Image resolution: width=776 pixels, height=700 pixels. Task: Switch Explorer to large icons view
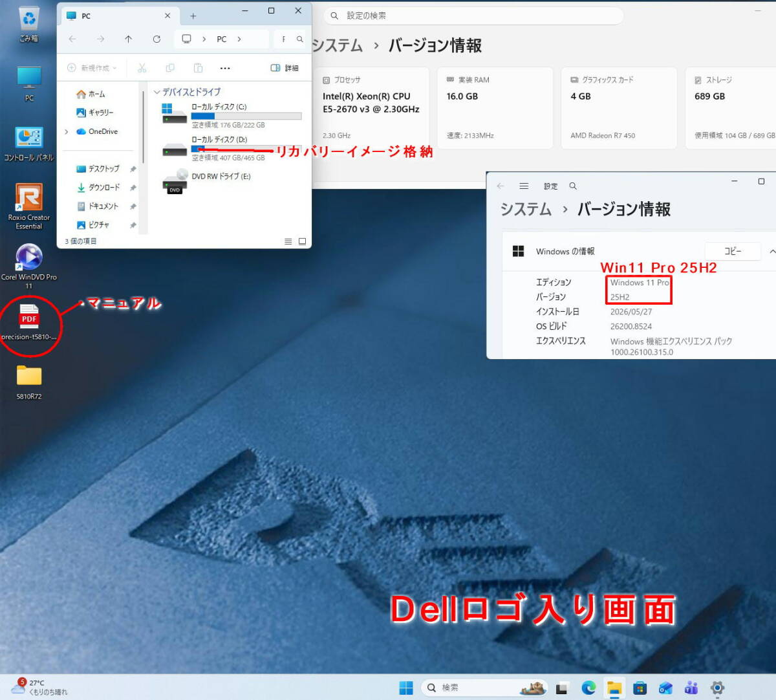pyautogui.click(x=302, y=241)
